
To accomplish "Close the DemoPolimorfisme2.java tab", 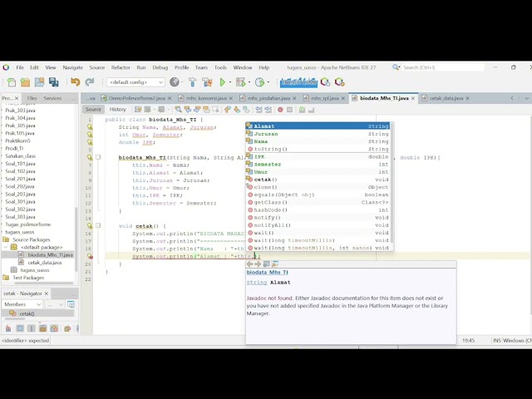I will pos(170,98).
